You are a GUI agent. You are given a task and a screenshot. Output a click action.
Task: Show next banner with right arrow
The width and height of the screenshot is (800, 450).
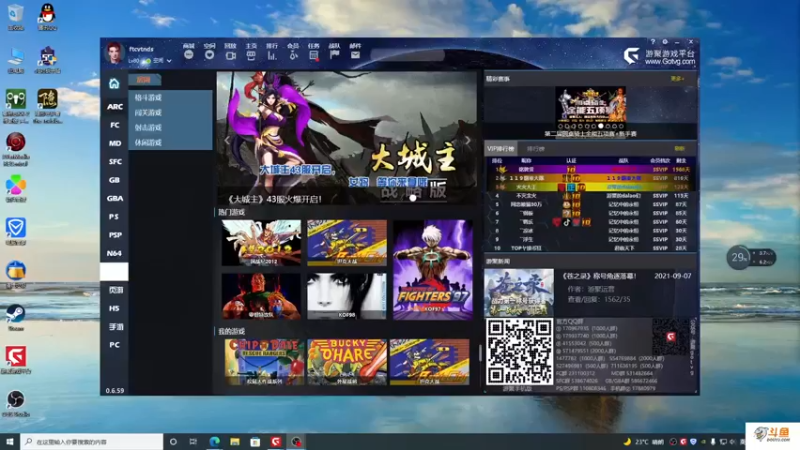(467, 140)
